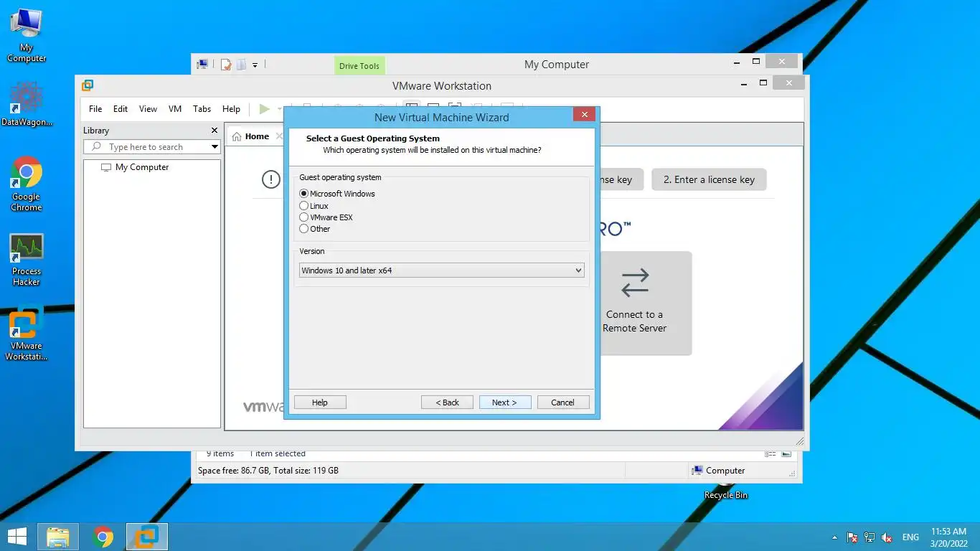
Task: Click the My Computer window system icon
Action: coord(202,65)
